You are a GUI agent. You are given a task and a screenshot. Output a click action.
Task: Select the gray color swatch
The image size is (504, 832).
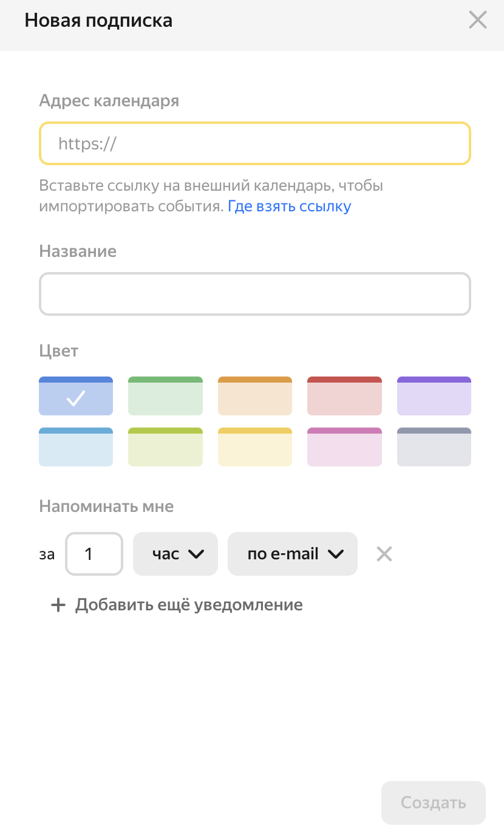pos(434,447)
